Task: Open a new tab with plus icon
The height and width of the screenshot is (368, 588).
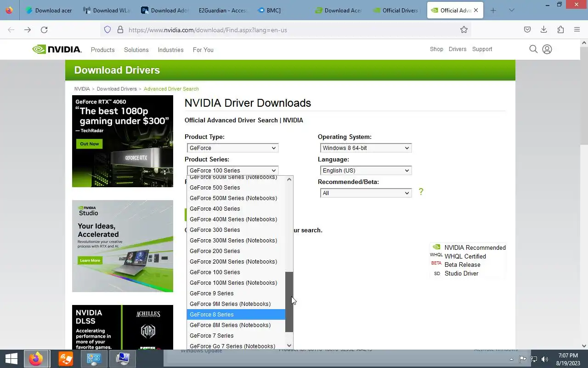Action: [493, 10]
